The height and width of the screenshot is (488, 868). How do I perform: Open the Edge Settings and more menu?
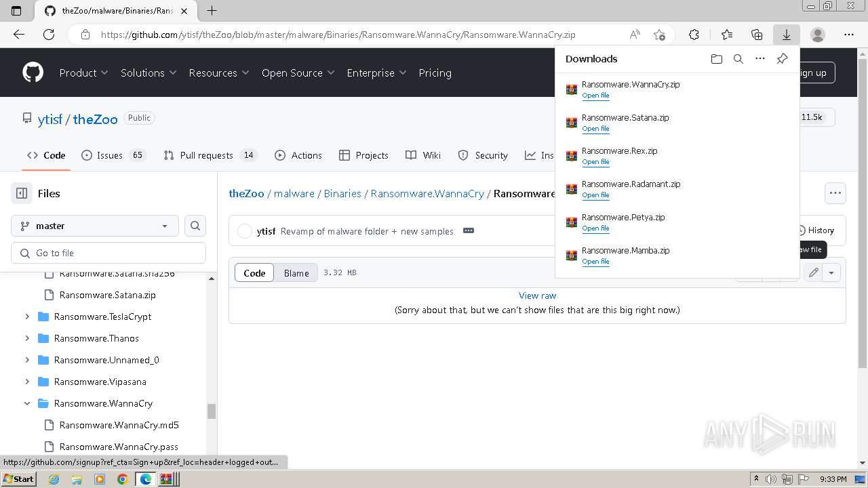point(849,35)
